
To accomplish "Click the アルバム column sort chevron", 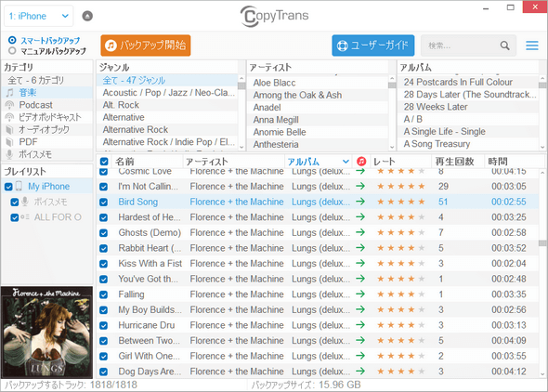I will pyautogui.click(x=346, y=162).
